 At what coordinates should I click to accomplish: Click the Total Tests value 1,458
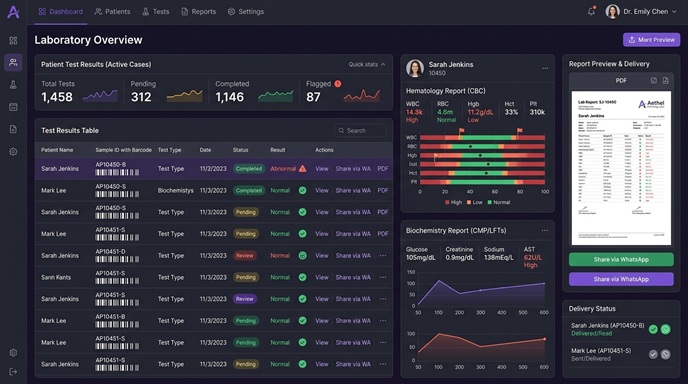[x=57, y=97]
